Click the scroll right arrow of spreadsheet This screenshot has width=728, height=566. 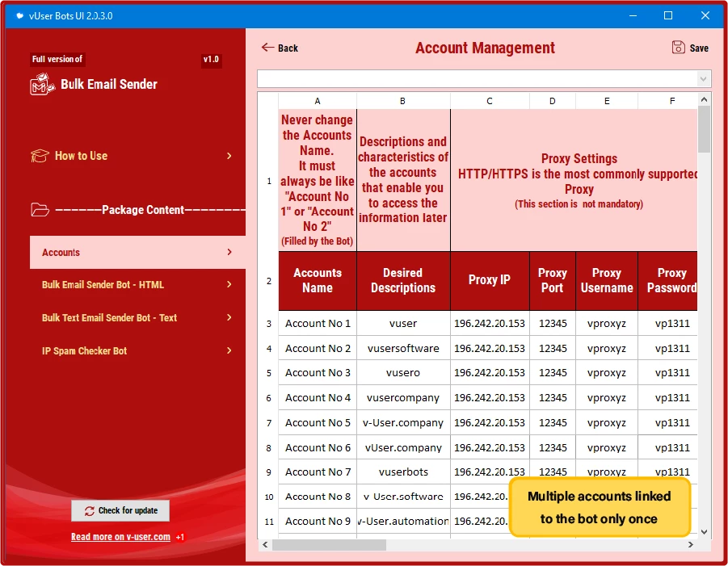(x=690, y=545)
